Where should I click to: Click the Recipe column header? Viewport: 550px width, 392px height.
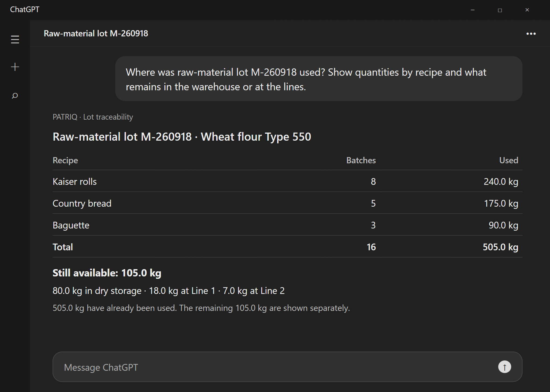(x=65, y=160)
